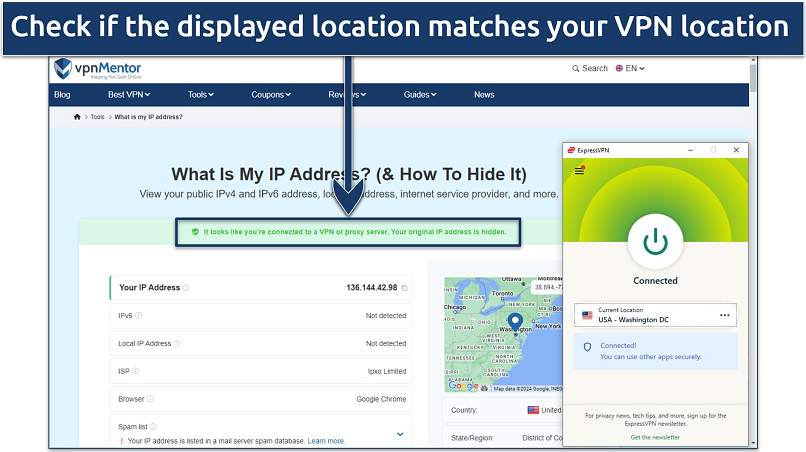Expand the Tools menu
806x452 pixels.
pos(200,95)
